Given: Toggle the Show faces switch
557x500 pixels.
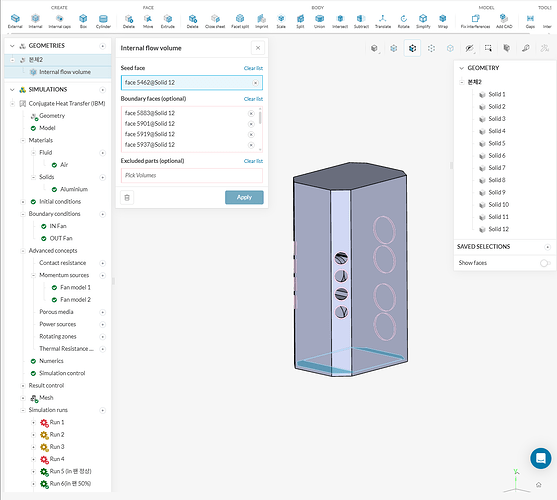Looking at the screenshot, I should click(545, 263).
